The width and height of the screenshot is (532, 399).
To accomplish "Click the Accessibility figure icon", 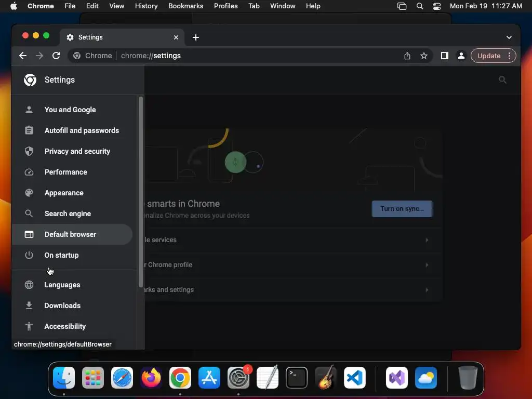I will coord(29,326).
